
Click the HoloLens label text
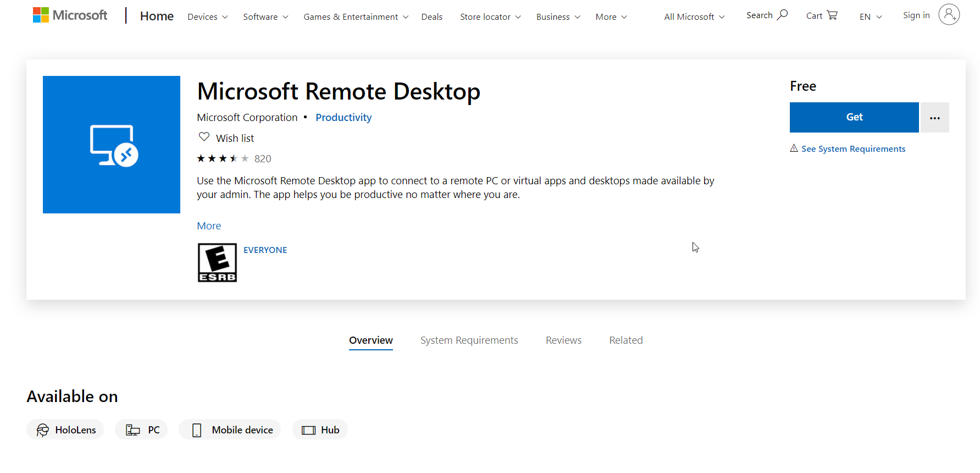[x=76, y=430]
